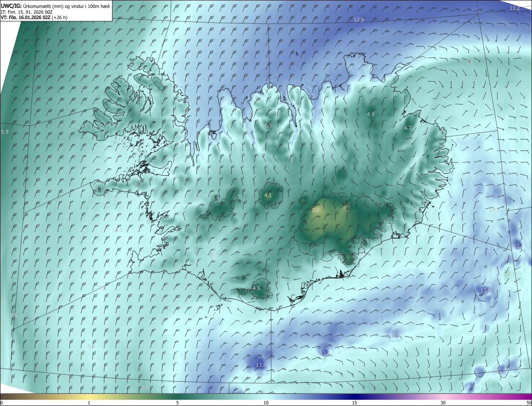The image size is (532, 406).
Task: Click the 13.0 value label
Action: 485,290
